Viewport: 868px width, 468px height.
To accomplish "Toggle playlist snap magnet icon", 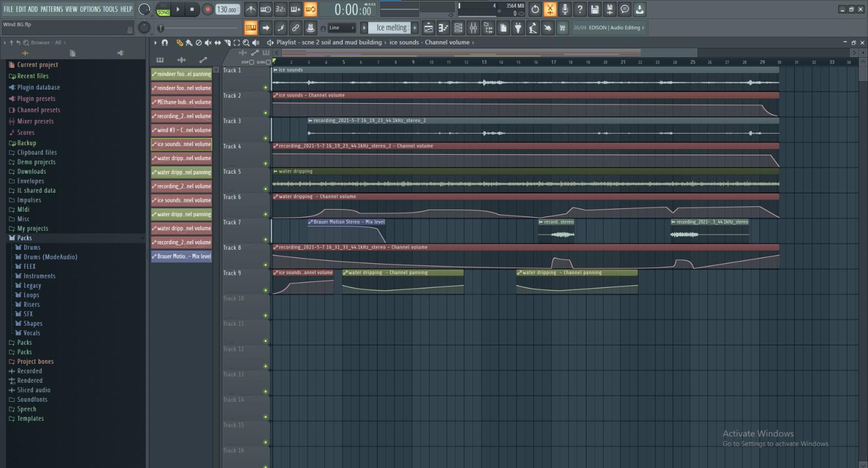I will pyautogui.click(x=165, y=42).
